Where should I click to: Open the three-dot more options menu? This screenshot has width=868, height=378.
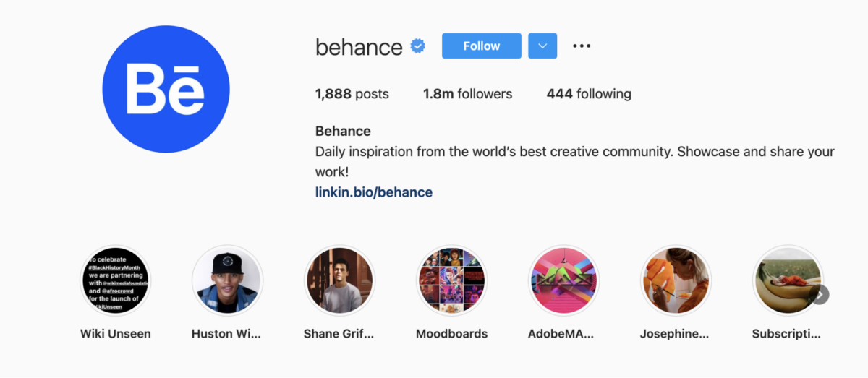pyautogui.click(x=582, y=46)
